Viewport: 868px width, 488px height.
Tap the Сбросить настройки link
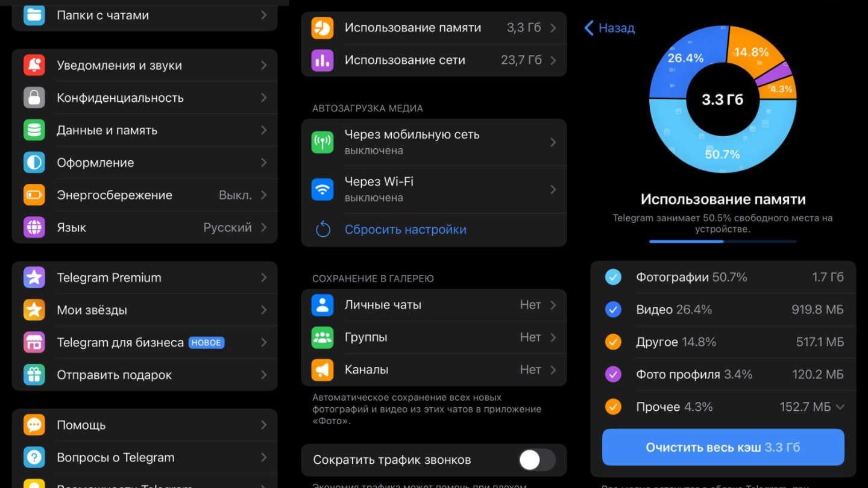(x=406, y=230)
